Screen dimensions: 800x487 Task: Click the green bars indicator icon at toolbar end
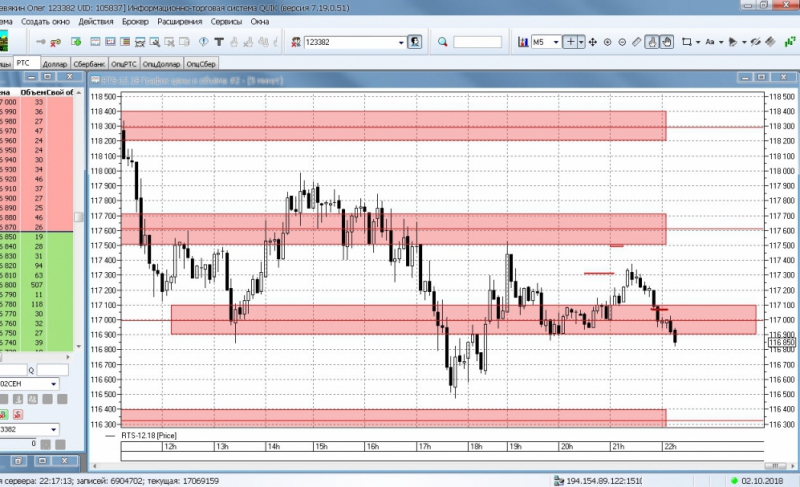790,42
